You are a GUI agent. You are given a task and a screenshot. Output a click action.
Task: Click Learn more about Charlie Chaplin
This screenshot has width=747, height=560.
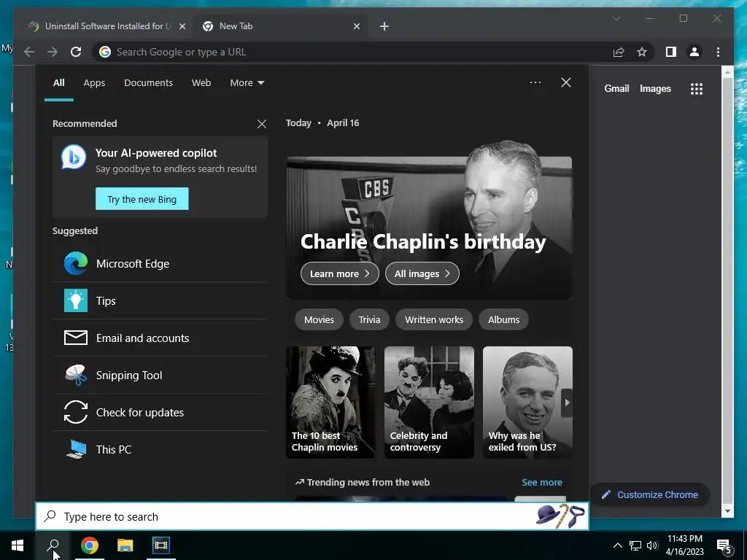(x=340, y=274)
